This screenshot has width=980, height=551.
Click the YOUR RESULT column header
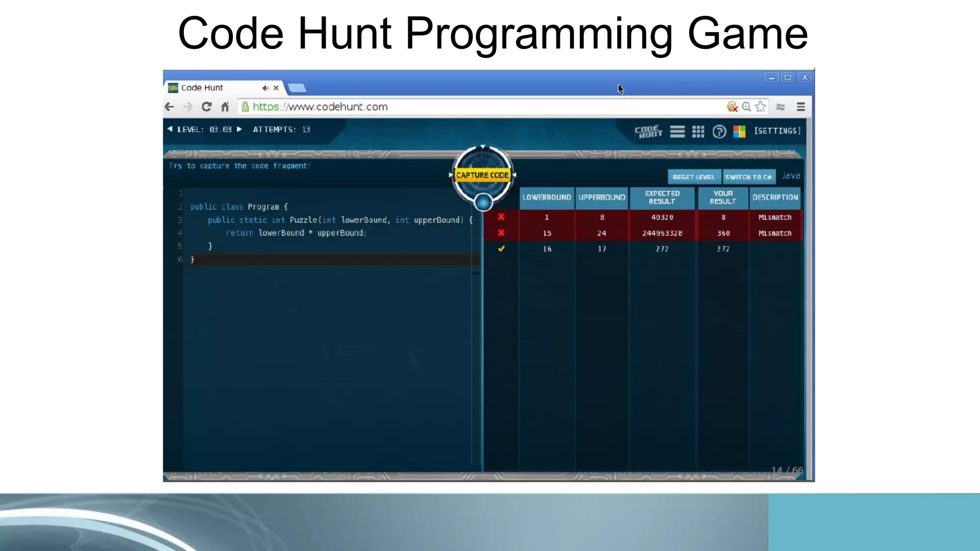(723, 198)
